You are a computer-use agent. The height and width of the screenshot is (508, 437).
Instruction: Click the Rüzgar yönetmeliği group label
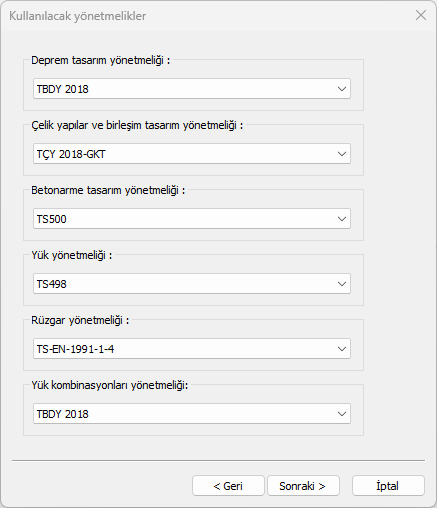pyautogui.click(x=80, y=320)
